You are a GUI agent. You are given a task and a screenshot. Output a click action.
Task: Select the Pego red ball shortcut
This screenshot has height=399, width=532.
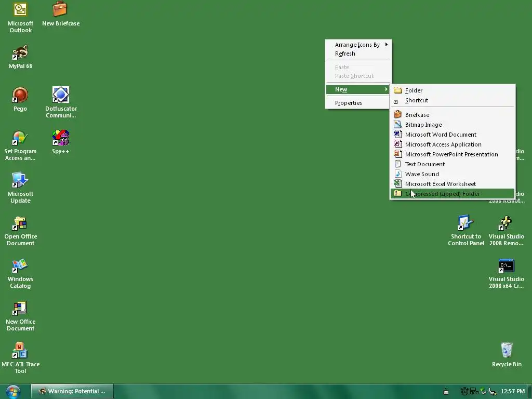point(20,99)
